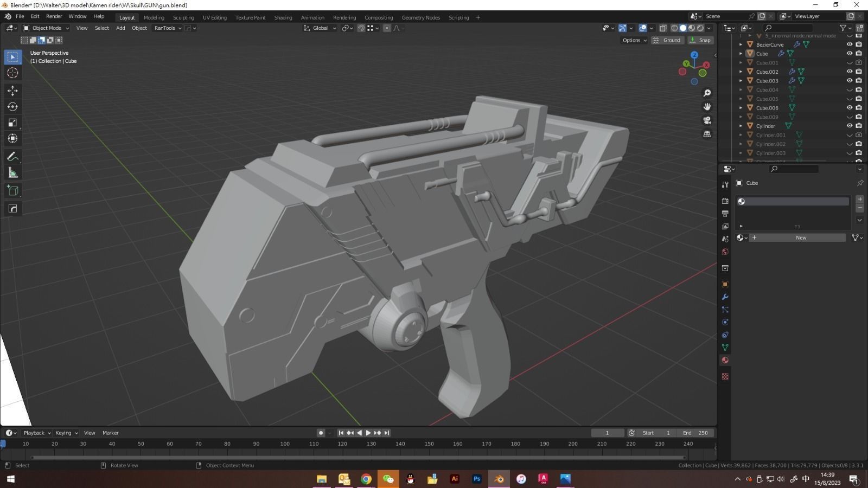Switch perspective/orthographic grid icon
Image resolution: width=868 pixels, height=488 pixels.
point(707,134)
